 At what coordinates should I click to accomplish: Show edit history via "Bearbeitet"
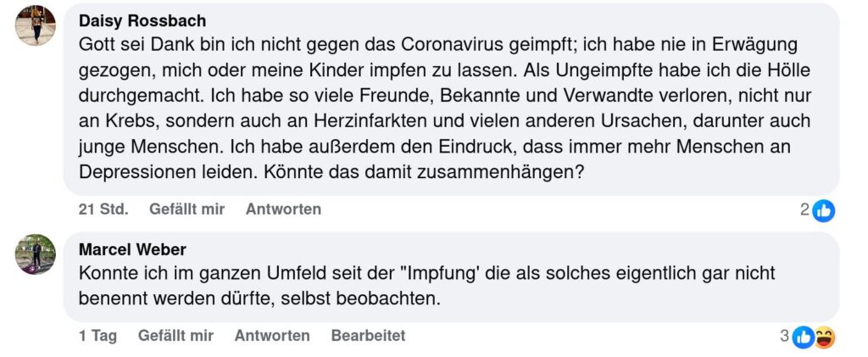pos(368,336)
